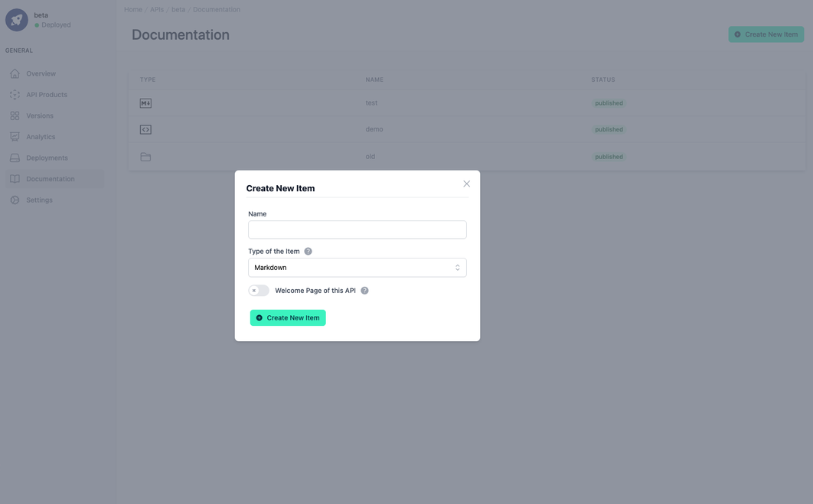Screen dimensions: 813x504
Task: Select the Overview home icon in sidebar
Action: click(x=14, y=73)
